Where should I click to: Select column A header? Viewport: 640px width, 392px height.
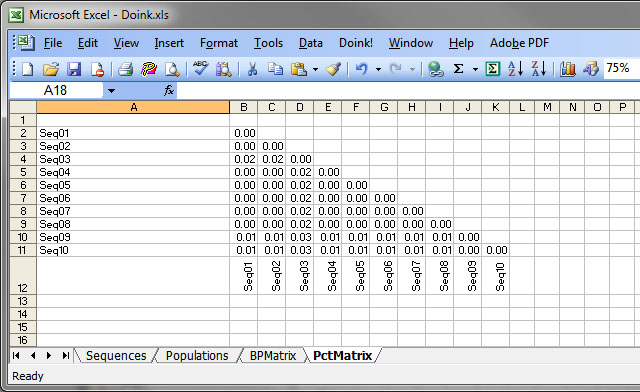133,107
